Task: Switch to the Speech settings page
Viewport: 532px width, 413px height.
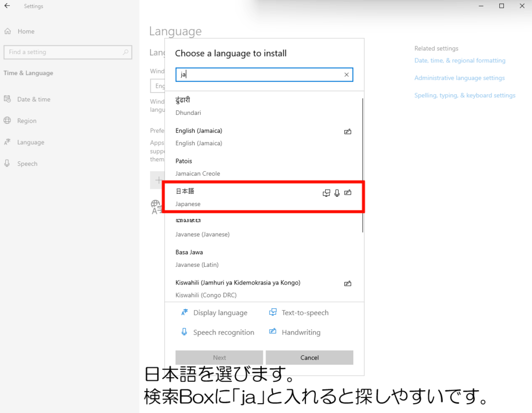Action: pyautogui.click(x=27, y=164)
